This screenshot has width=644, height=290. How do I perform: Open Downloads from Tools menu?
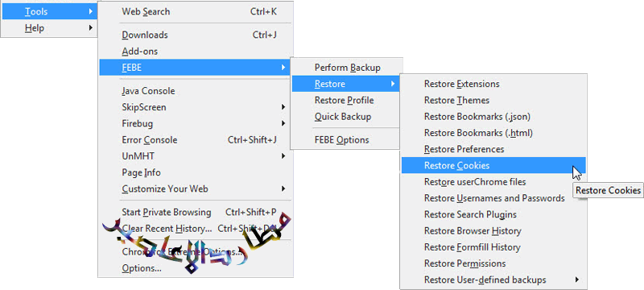click(x=196, y=35)
